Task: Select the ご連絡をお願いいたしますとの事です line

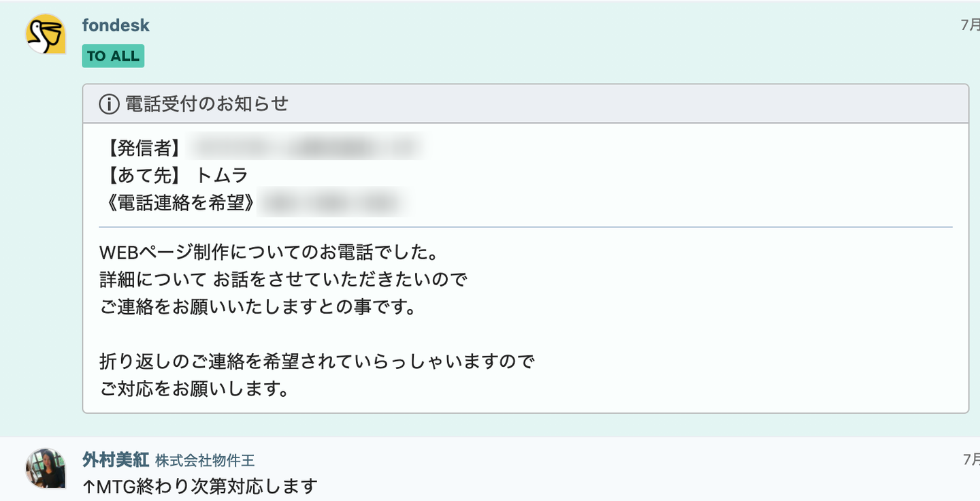Action: coord(257,307)
